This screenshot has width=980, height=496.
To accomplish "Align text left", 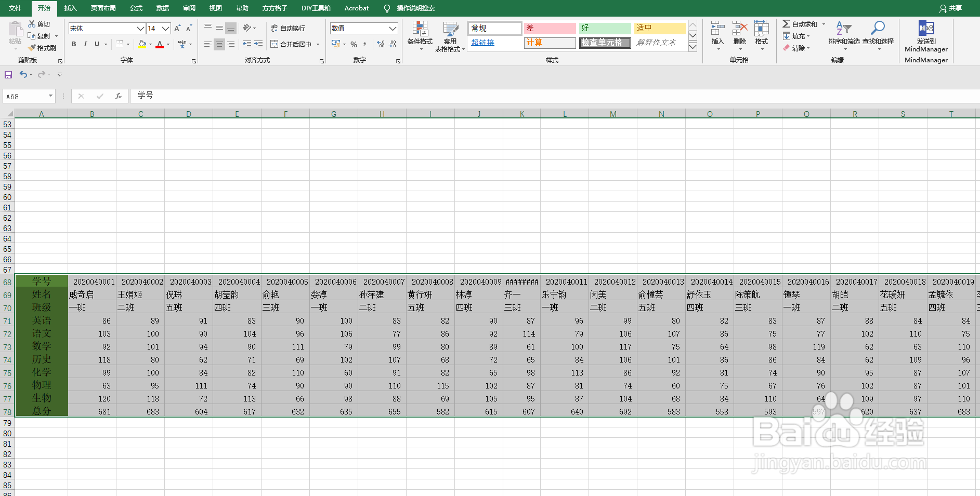I will (x=208, y=44).
